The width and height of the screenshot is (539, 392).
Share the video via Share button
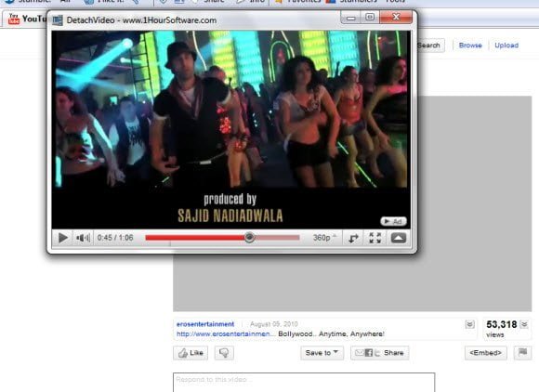(380, 353)
